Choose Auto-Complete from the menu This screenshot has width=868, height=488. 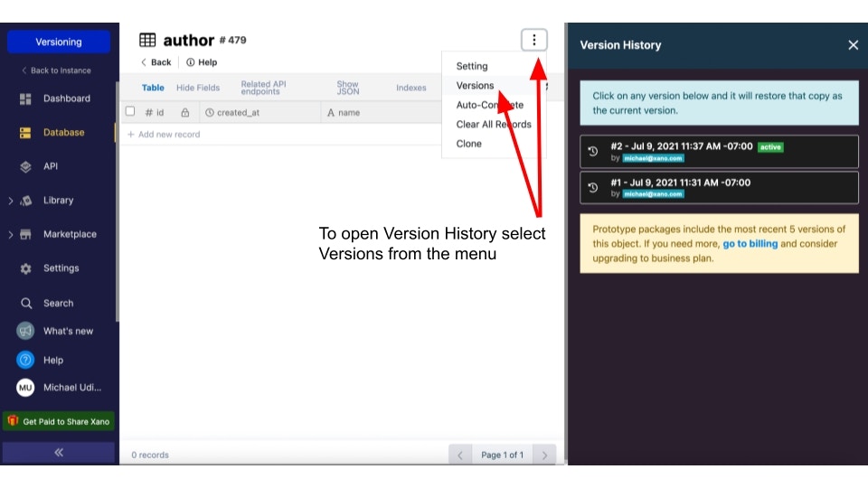coord(489,105)
